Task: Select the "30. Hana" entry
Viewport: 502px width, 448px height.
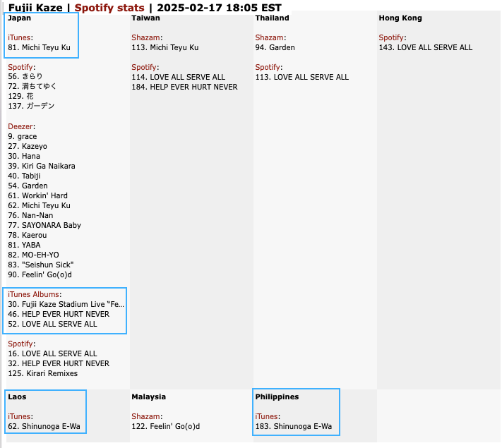Action: (24, 156)
